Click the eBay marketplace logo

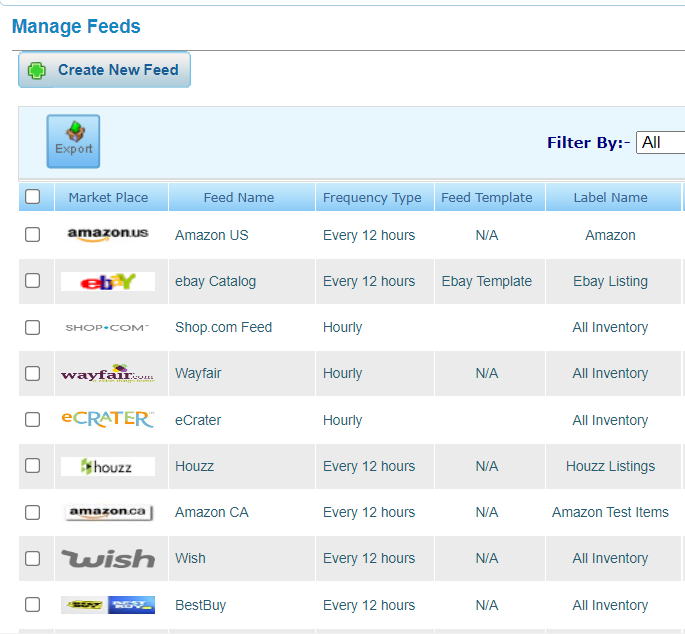click(x=108, y=281)
